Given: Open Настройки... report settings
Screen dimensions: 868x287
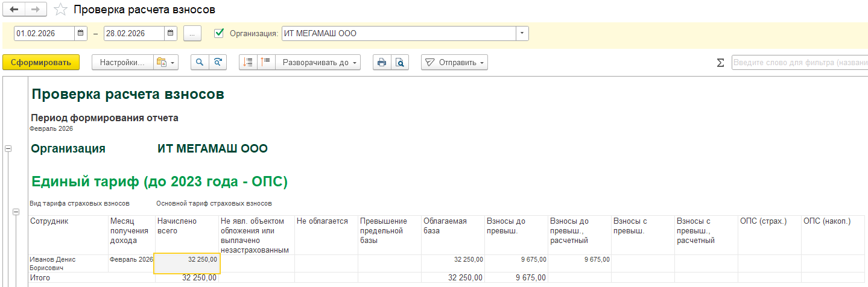Looking at the screenshot, I should (x=122, y=62).
